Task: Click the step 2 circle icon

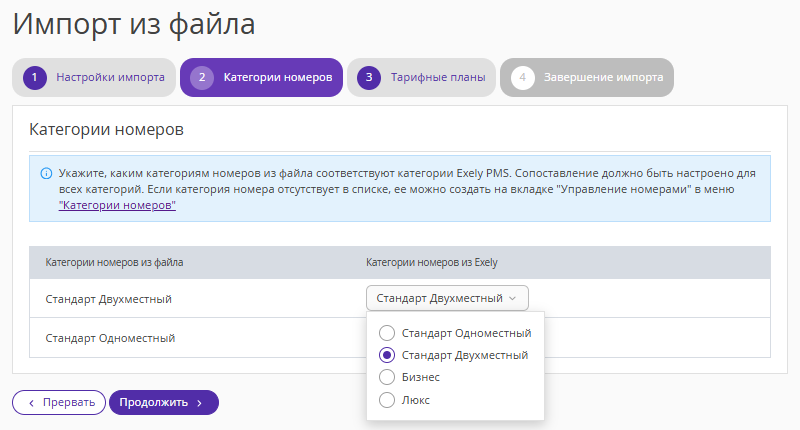Action: pyautogui.click(x=202, y=78)
